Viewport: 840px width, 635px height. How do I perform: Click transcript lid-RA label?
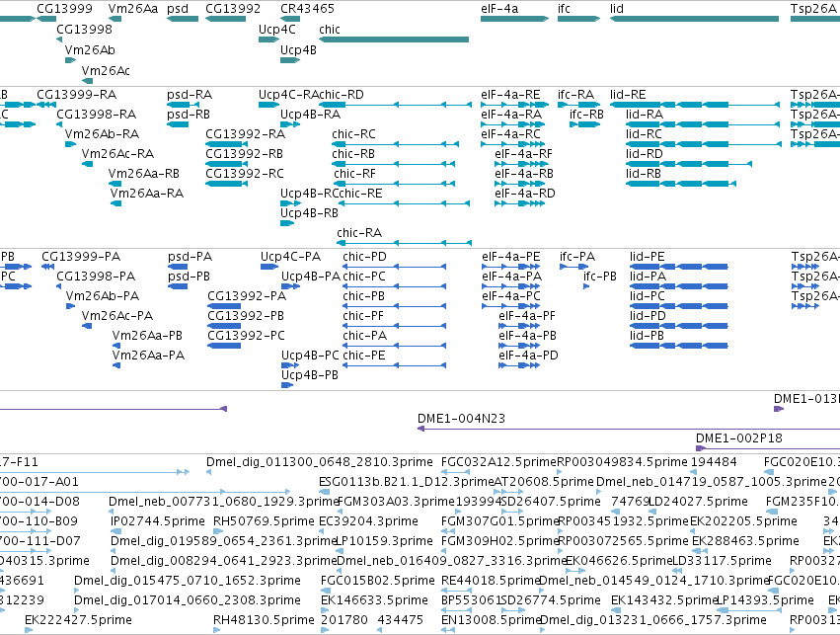[645, 115]
